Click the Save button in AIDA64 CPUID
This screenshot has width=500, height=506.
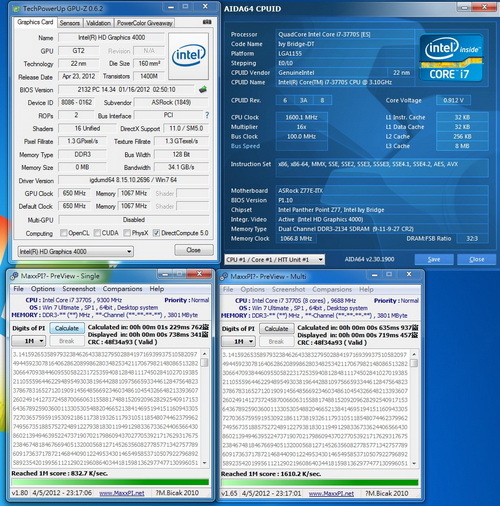point(434,259)
